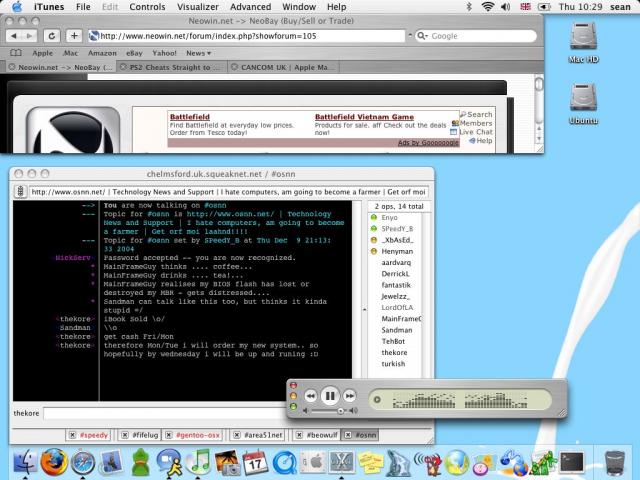This screenshot has width=640, height=480.
Task: Open the News bookmarks dropdown
Action: (199, 53)
